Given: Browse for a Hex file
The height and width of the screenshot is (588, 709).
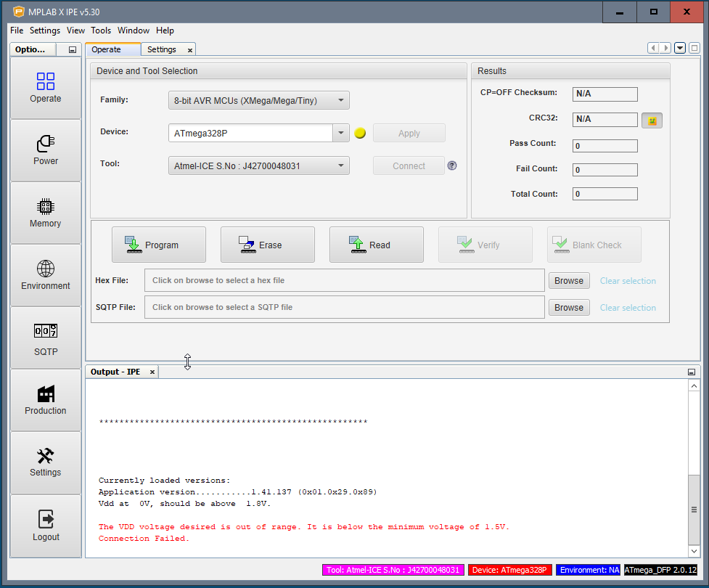Looking at the screenshot, I should (x=569, y=280).
